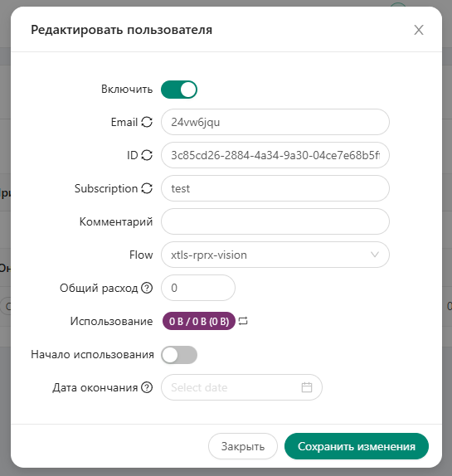Screen dimensions: 452x476
Task: Regenerate the ID using refresh icon
Action: 147,155
